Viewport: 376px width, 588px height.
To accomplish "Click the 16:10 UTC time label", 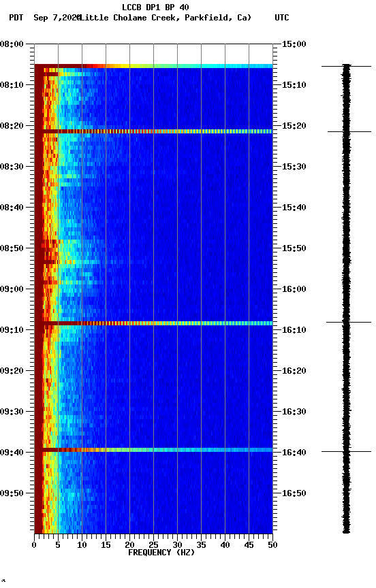I will point(294,330).
